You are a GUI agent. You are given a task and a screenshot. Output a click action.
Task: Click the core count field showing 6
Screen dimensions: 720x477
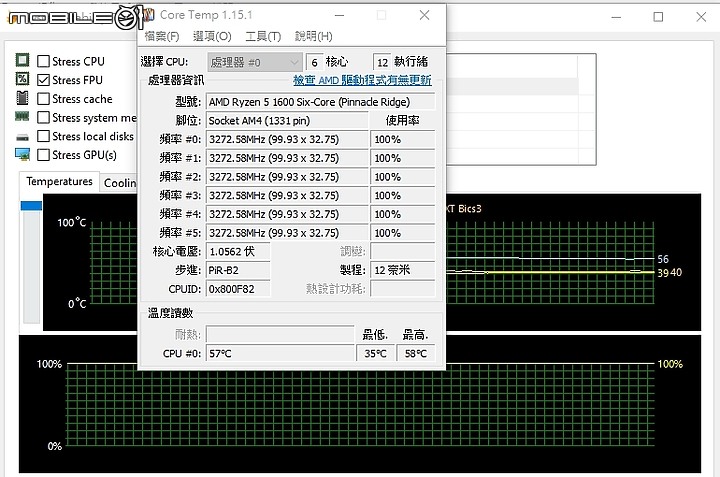[x=314, y=62]
